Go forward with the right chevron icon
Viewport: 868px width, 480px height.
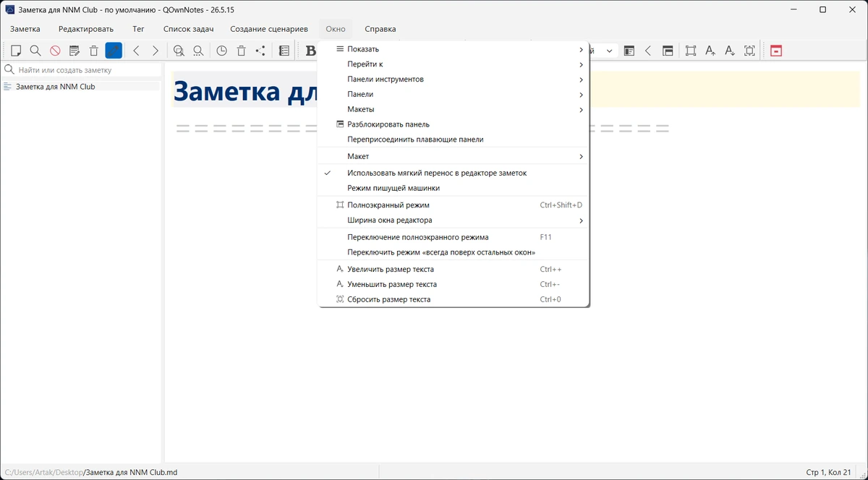pyautogui.click(x=155, y=51)
